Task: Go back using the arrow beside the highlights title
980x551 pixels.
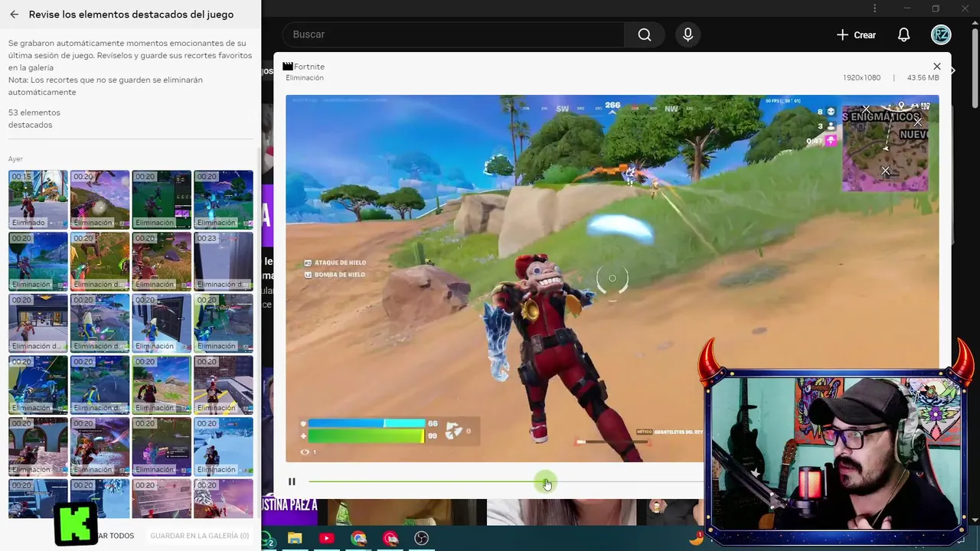Action: click(x=14, y=15)
